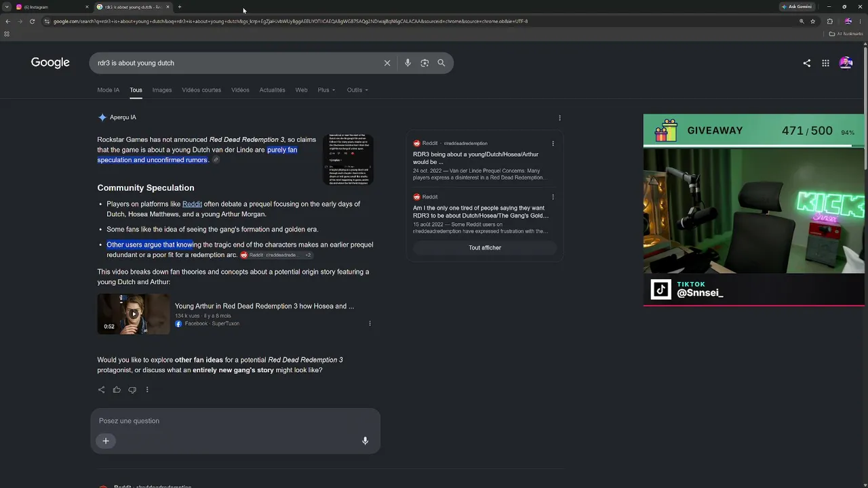
Task: Switch to the 'Vidéos' tab
Action: (x=240, y=90)
